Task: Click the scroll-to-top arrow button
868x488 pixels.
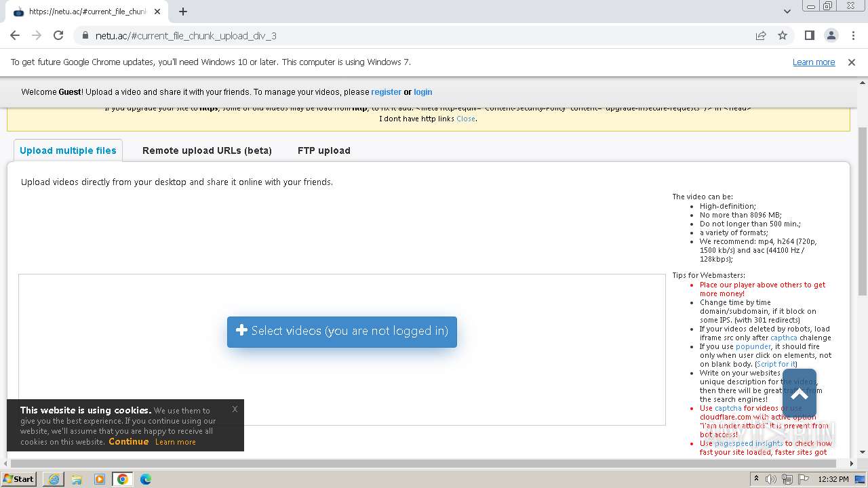Action: tap(800, 394)
